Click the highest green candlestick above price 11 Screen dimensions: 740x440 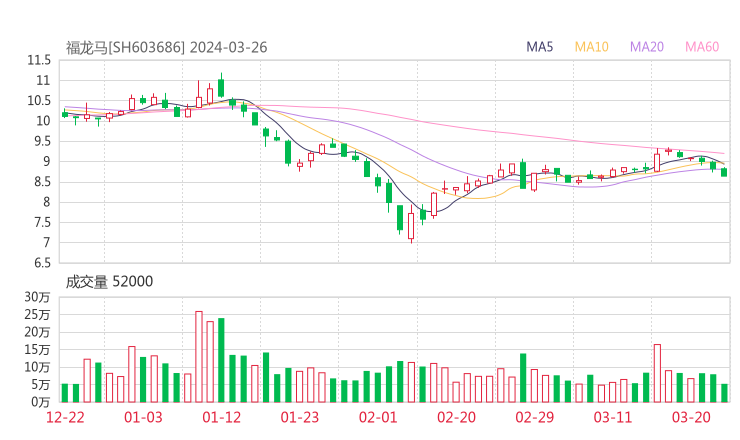pyautogui.click(x=221, y=86)
